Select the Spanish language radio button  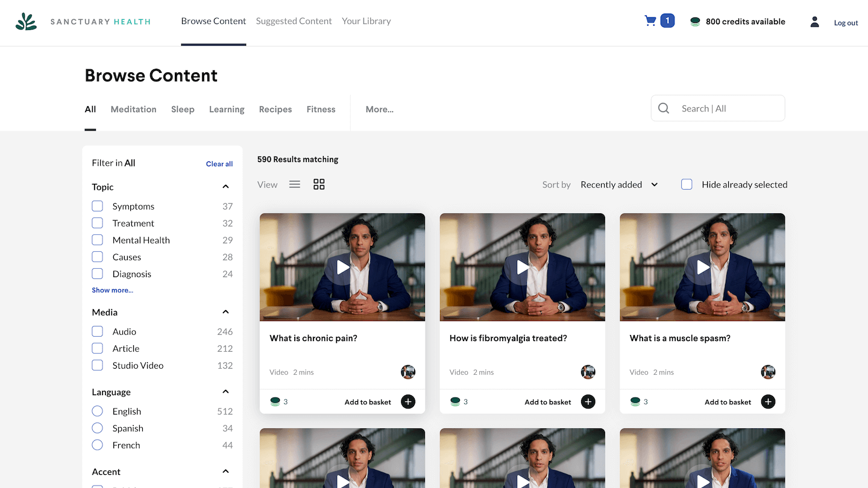click(x=97, y=428)
